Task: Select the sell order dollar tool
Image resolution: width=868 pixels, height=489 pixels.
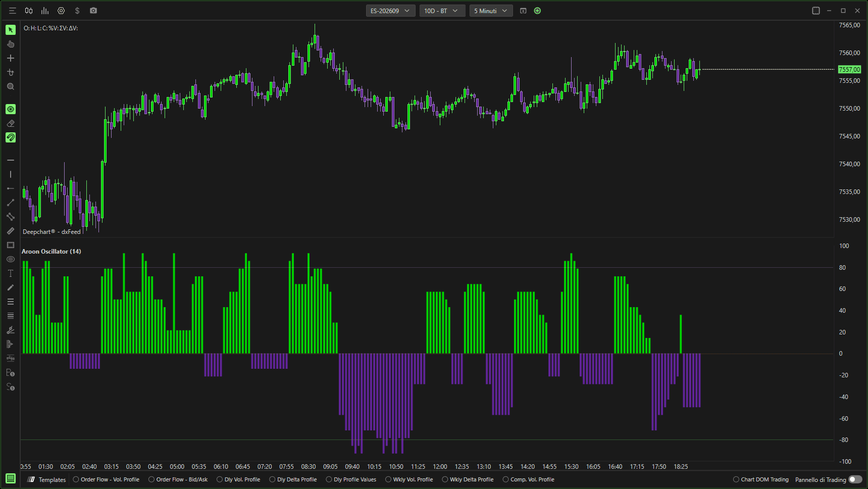Action: pyautogui.click(x=11, y=387)
